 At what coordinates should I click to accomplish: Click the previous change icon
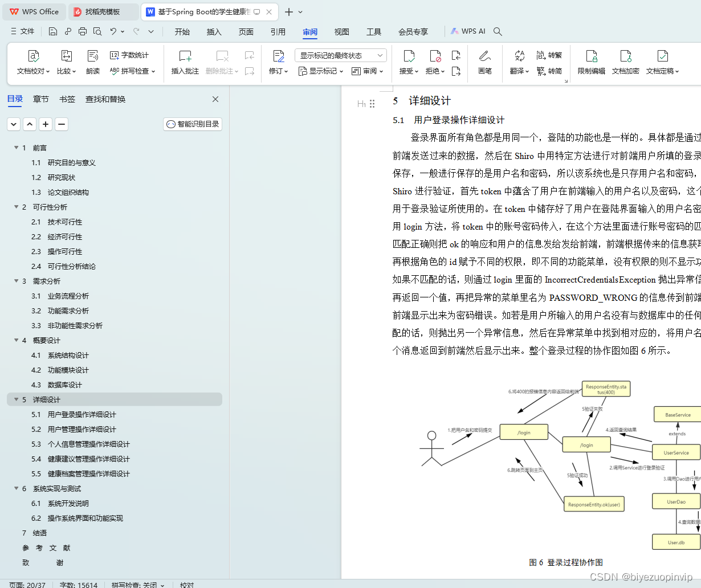point(456,55)
